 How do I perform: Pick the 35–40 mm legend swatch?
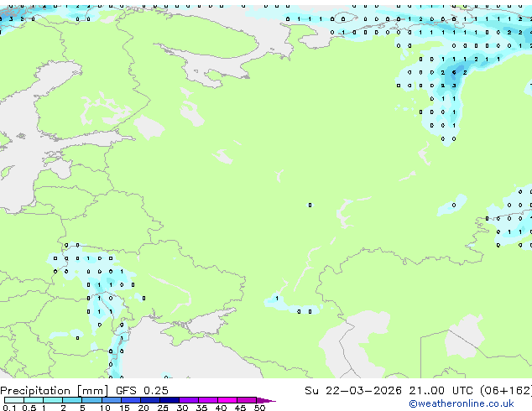click(208, 400)
